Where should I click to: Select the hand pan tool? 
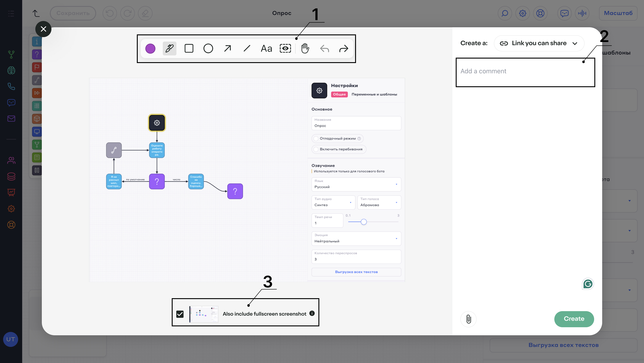pos(305,49)
